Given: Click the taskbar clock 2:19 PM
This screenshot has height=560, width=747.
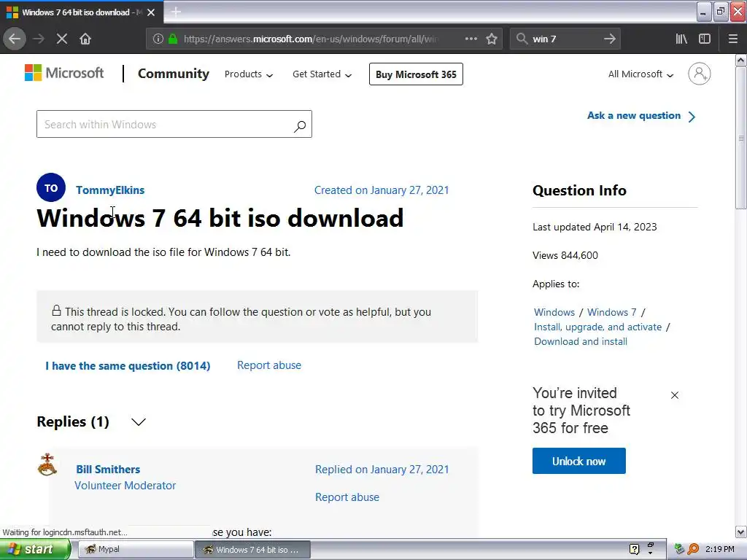Looking at the screenshot, I should pos(719,549).
